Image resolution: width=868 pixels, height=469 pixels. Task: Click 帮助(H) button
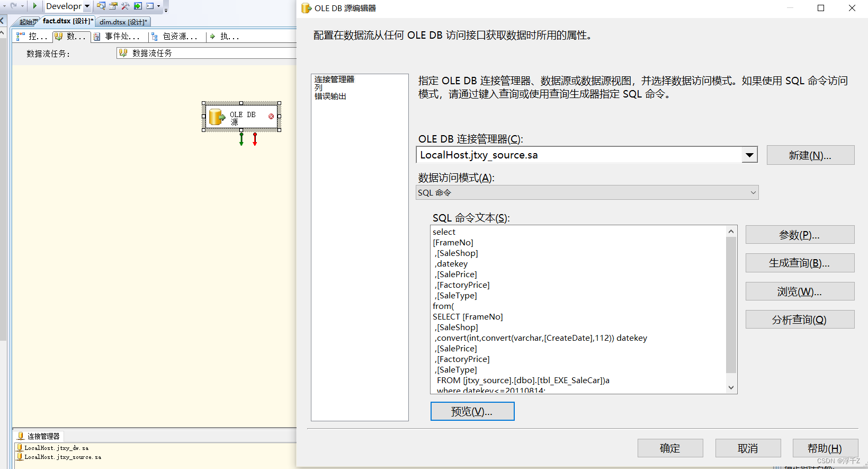tap(825, 448)
